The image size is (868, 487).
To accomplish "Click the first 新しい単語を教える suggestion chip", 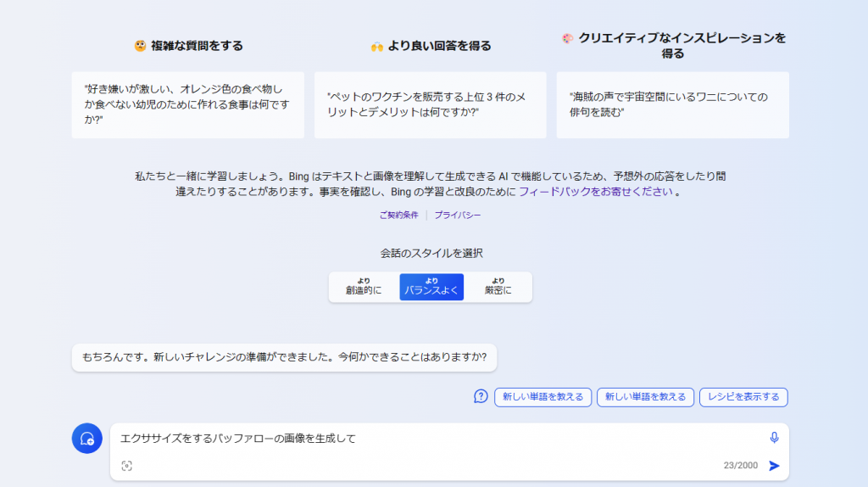I will [542, 397].
